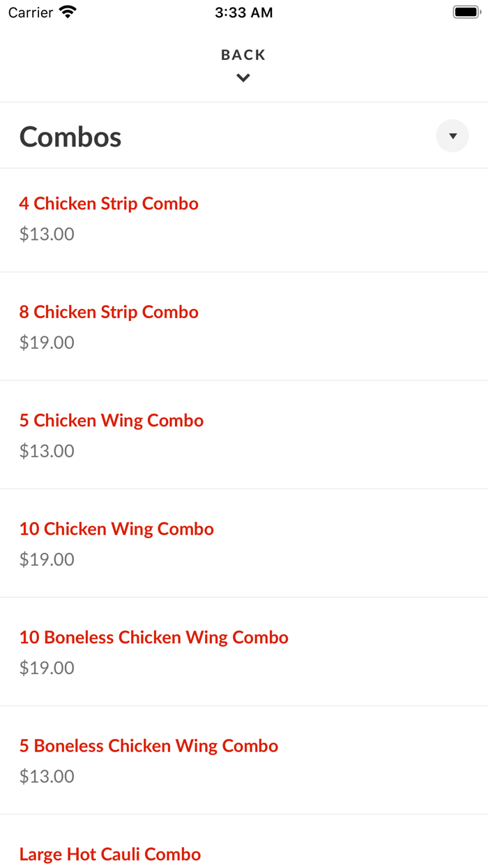The height and width of the screenshot is (868, 488).
Task: Tap BACK at the top
Action: tap(243, 54)
